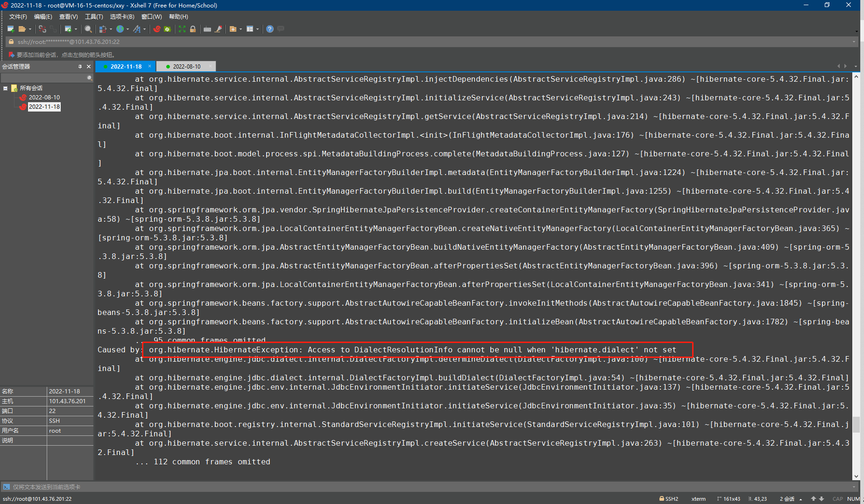Click the ssh address bar field

[x=432, y=42]
